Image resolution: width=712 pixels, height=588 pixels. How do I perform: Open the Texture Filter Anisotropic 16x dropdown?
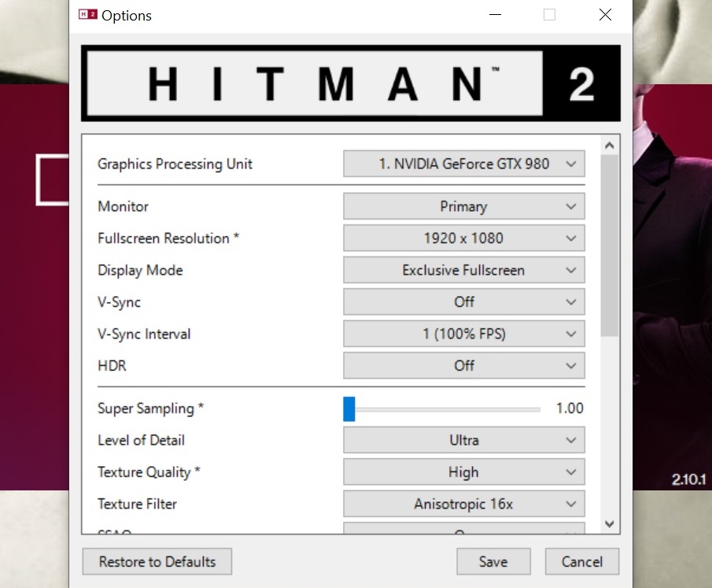(463, 504)
